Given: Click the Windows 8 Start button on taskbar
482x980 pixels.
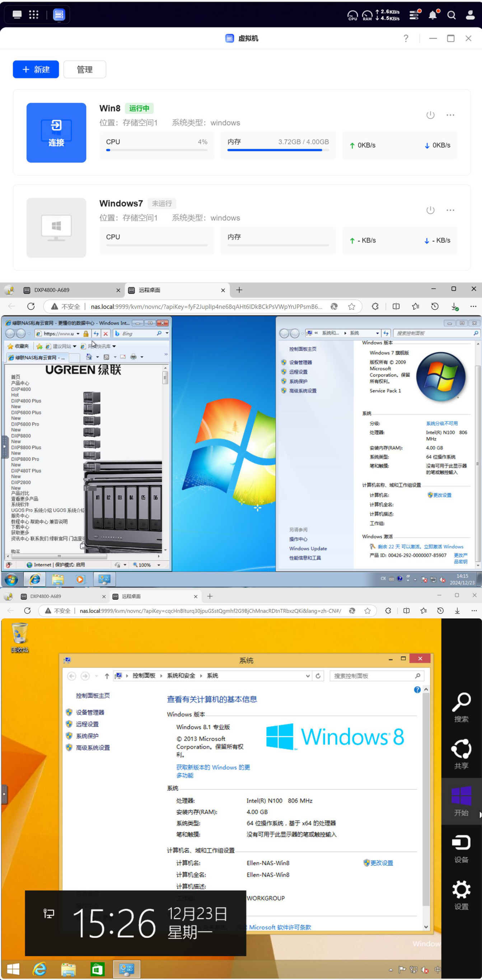Looking at the screenshot, I should click(x=13, y=969).
